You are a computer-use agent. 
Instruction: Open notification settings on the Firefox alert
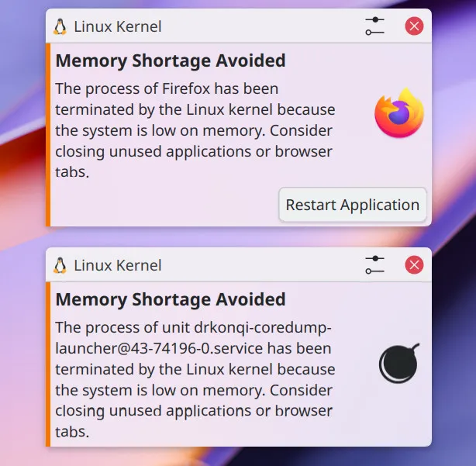point(374,26)
